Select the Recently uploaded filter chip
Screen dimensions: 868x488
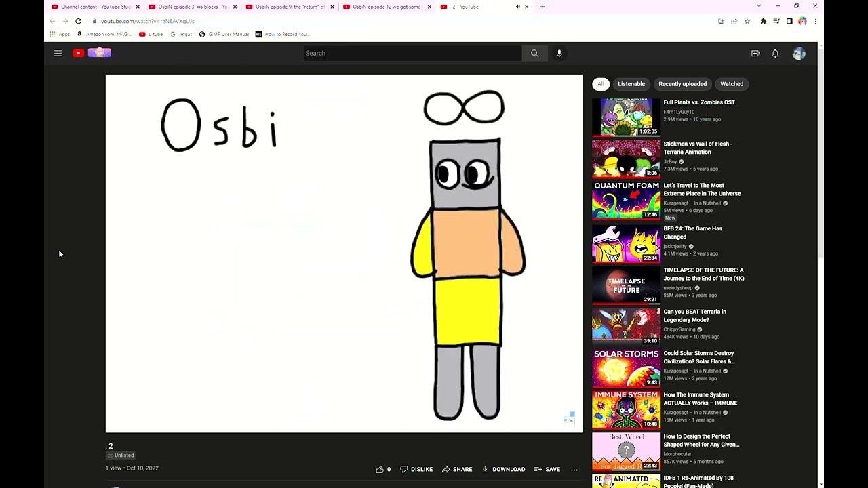682,84
